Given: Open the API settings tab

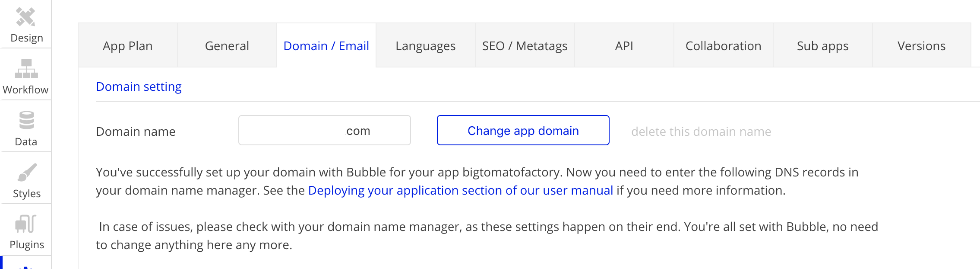Looking at the screenshot, I should 624,46.
